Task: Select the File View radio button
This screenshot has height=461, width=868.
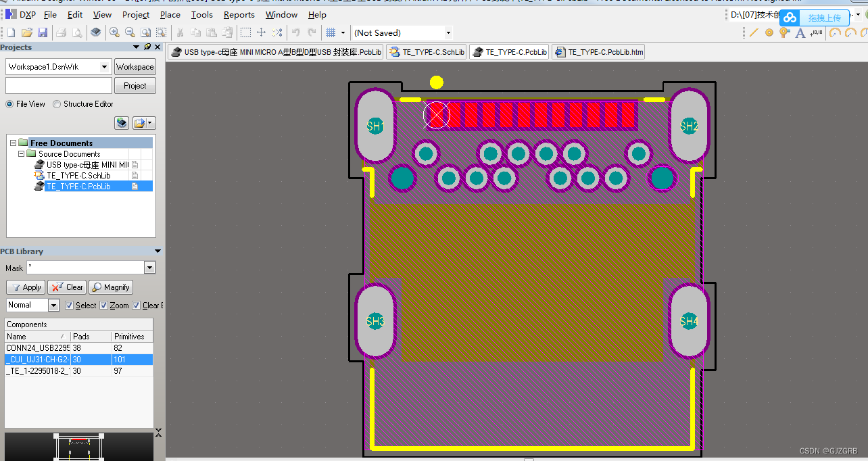Action: 9,103
